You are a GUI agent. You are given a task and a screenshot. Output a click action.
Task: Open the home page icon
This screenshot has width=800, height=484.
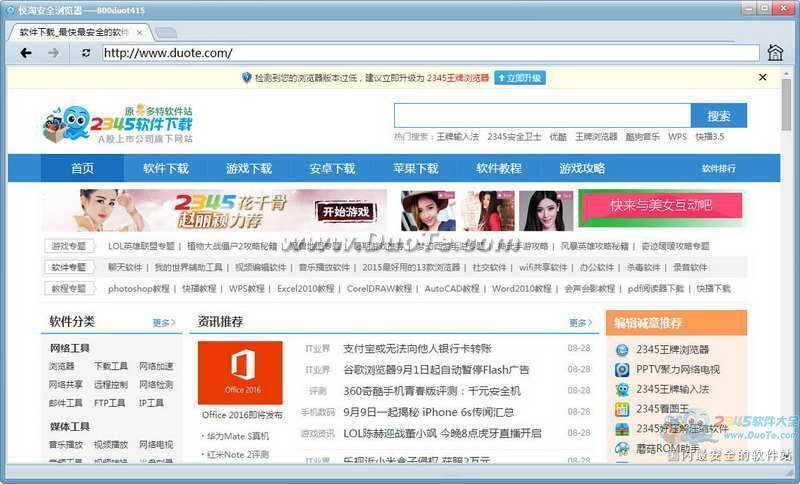775,53
